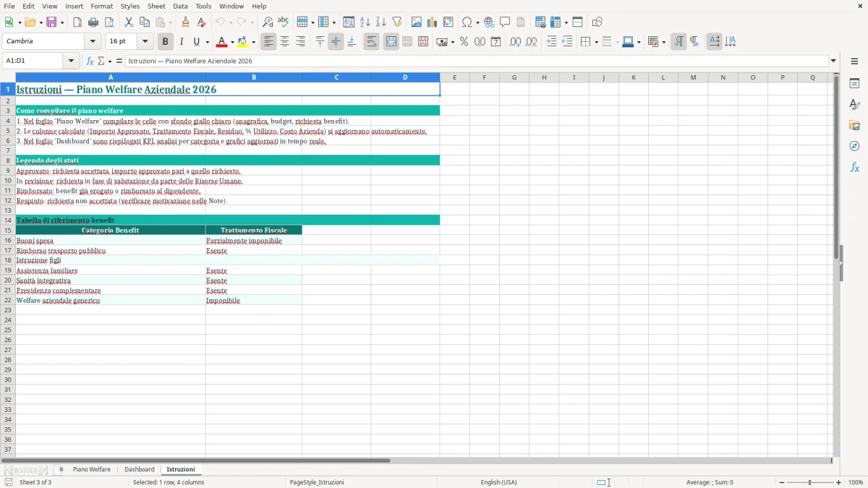Image resolution: width=868 pixels, height=488 pixels.
Task: Open the Special Character dropdown arrow
Action: click(478, 22)
